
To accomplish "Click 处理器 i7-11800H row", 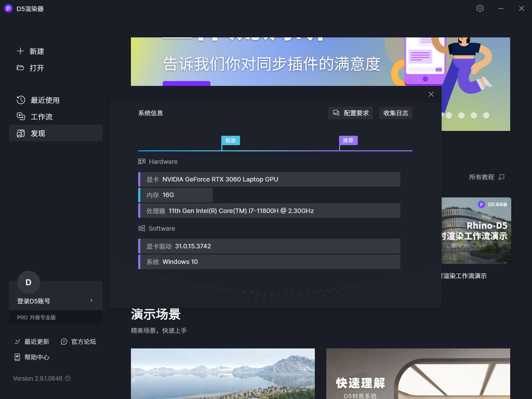I will [x=269, y=211].
